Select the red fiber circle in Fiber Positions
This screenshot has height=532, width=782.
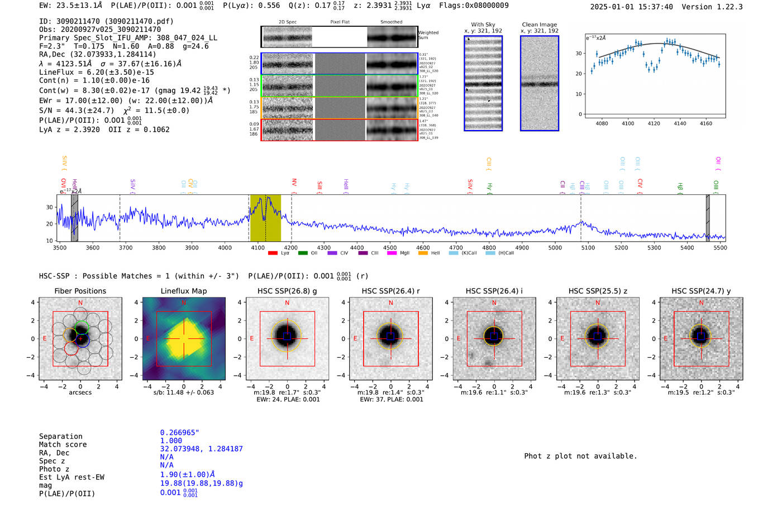coord(71,348)
